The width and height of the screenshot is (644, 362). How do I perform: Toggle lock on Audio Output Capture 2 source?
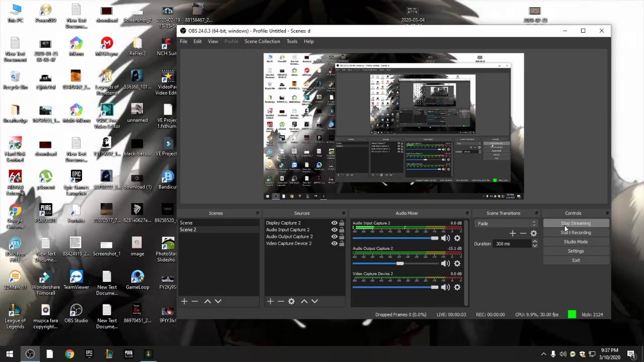(x=342, y=237)
